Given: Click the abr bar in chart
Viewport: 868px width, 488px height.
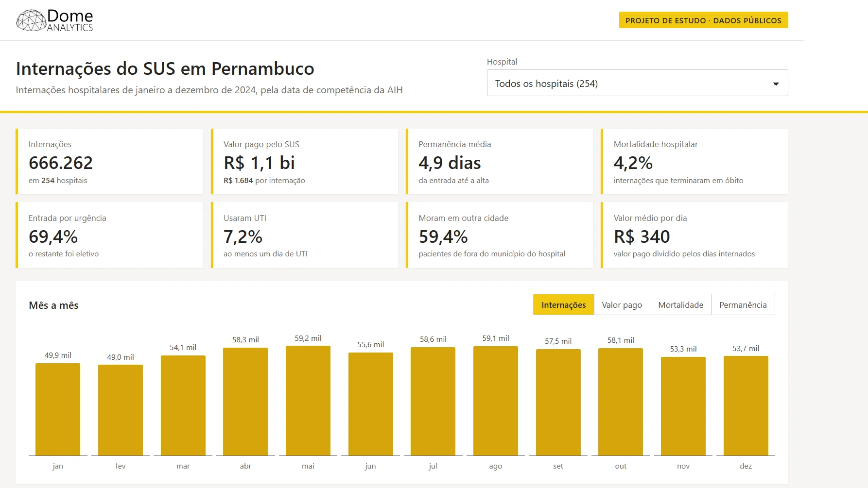Looking at the screenshot, I should [x=245, y=402].
